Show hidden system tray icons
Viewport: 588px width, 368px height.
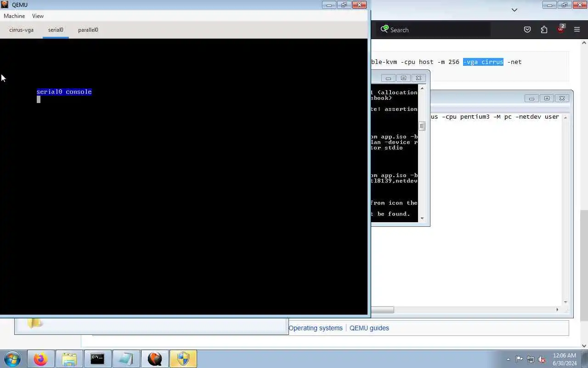click(508, 359)
